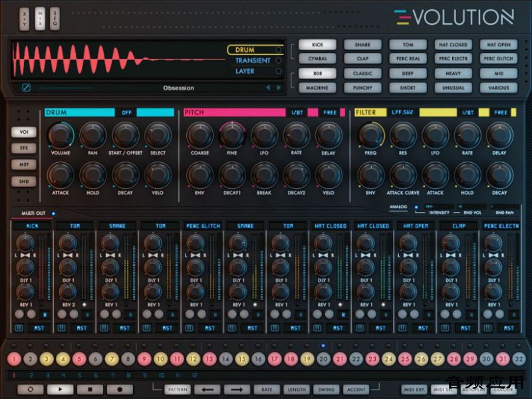Switch to the VOI side tab

[24, 132]
